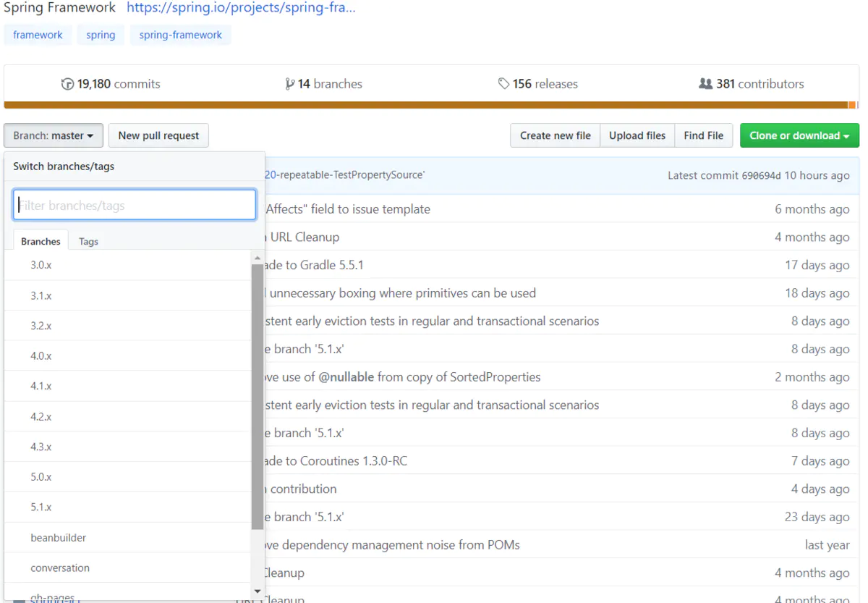Click the contributors people icon
The width and height of the screenshot is (868, 603).
click(706, 84)
